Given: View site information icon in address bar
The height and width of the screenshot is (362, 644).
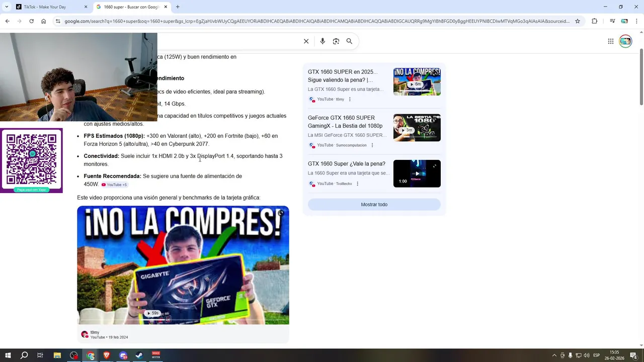Looking at the screenshot, I should 58,21.
